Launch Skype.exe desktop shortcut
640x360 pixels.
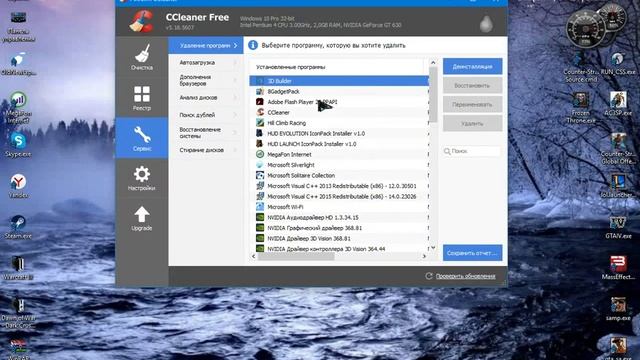pos(18,144)
